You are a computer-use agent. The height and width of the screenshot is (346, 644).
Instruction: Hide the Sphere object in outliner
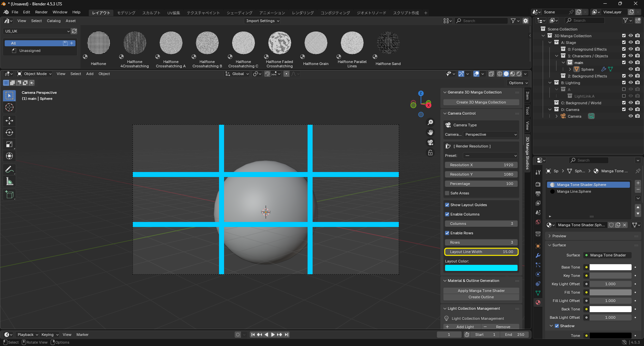631,69
